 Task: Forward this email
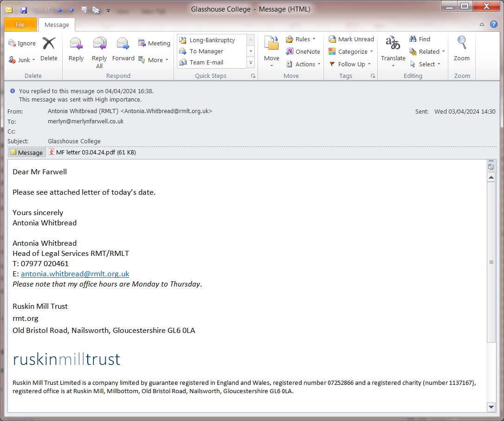(123, 49)
